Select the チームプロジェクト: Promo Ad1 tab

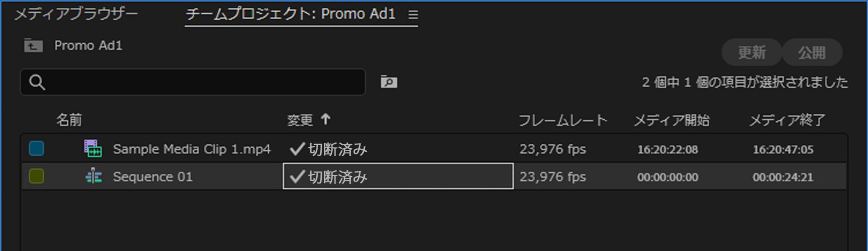tap(291, 14)
